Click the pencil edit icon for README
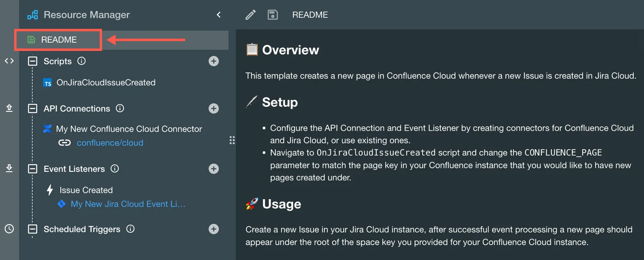Image resolution: width=644 pixels, height=260 pixels. pyautogui.click(x=250, y=15)
